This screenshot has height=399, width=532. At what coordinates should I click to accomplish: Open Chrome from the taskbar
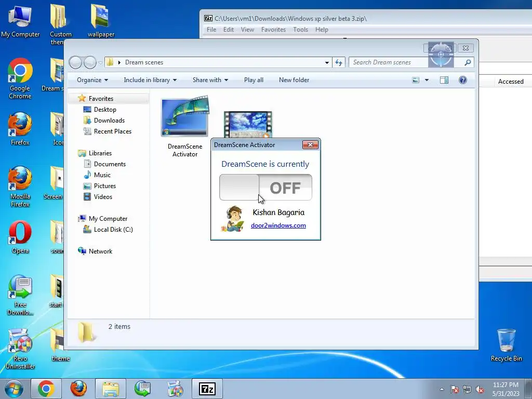point(46,389)
